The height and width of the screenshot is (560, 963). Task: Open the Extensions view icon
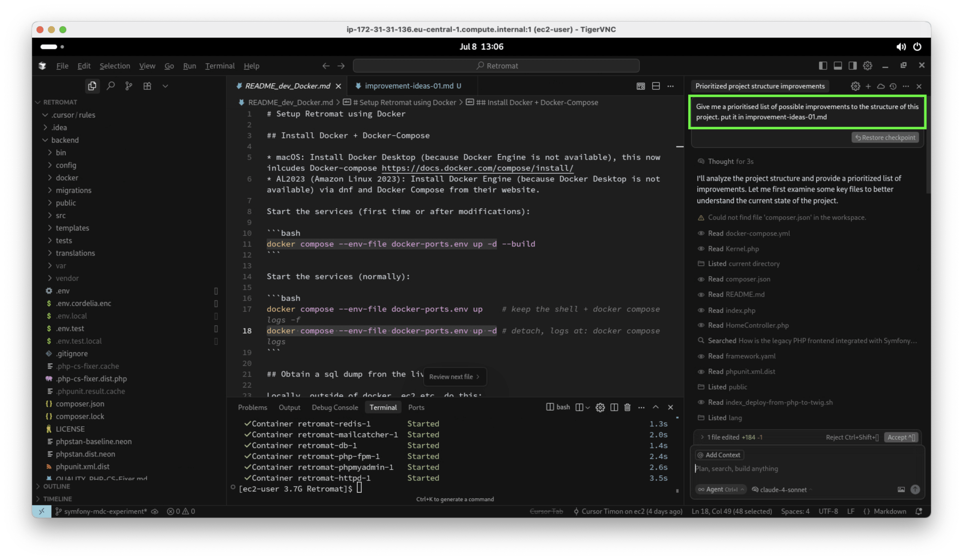(147, 86)
